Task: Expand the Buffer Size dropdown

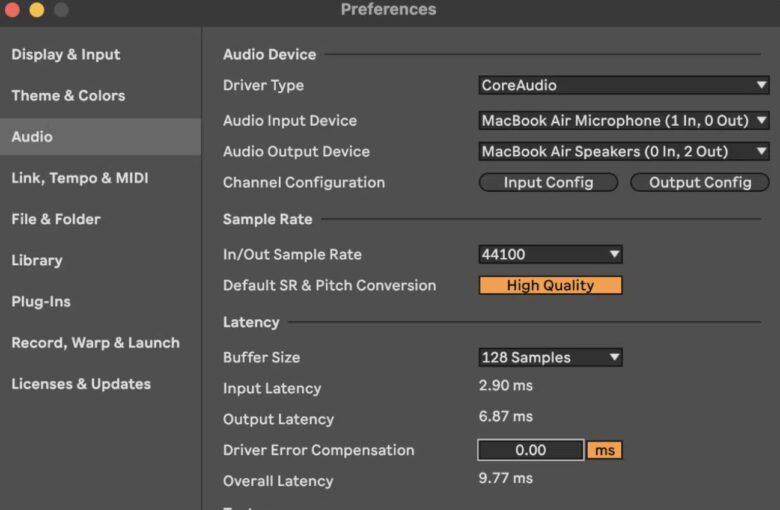Action: [550, 358]
